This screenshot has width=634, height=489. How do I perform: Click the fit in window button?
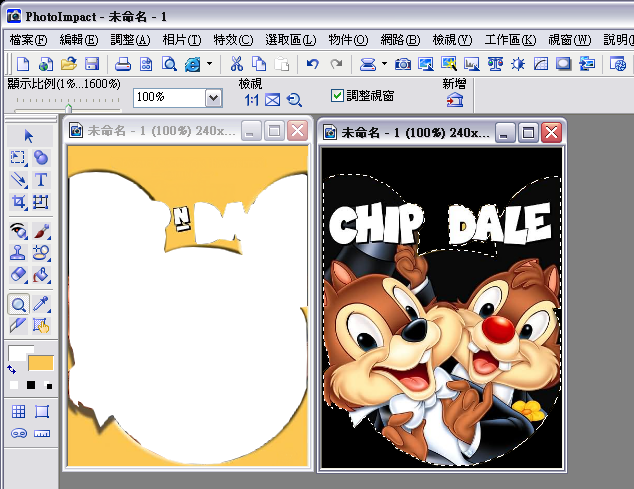click(273, 100)
